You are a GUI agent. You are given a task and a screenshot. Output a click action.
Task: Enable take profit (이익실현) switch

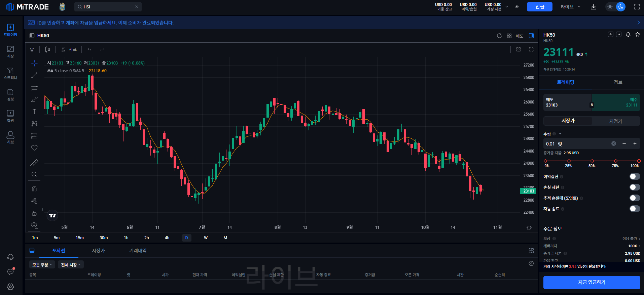(635, 176)
